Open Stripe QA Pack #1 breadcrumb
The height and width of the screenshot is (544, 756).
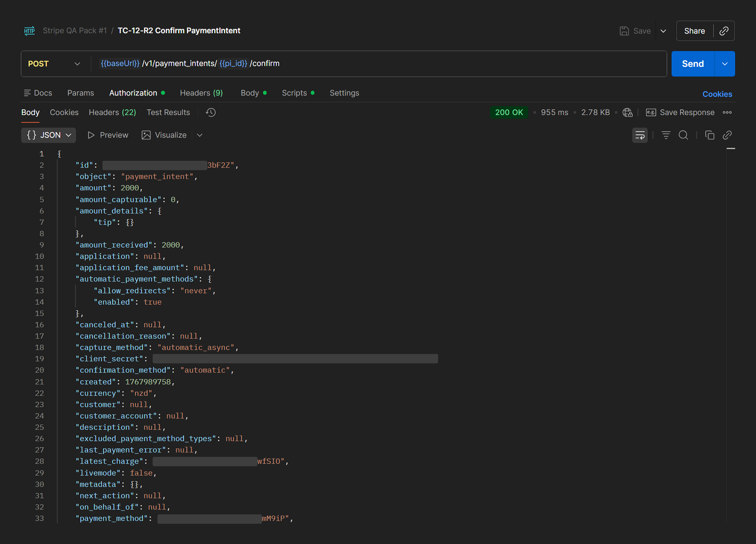[75, 31]
